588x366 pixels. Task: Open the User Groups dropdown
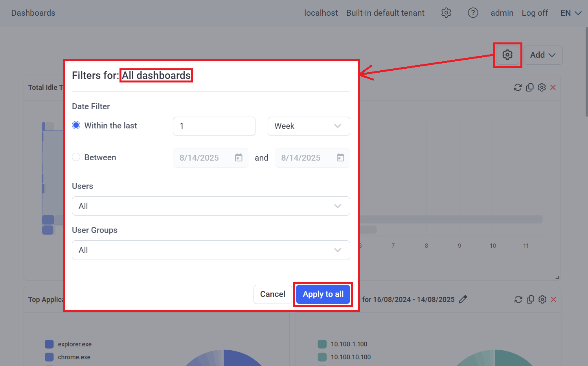pyautogui.click(x=211, y=250)
